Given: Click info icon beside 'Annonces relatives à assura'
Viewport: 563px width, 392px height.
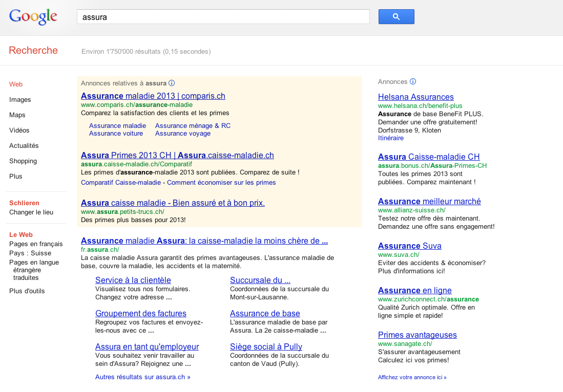Looking at the screenshot, I should [x=172, y=83].
